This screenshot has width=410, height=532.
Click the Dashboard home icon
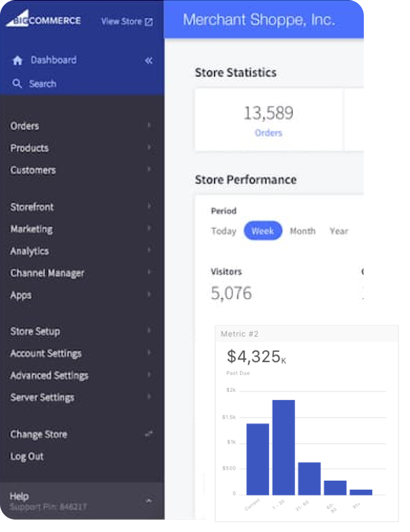(17, 60)
